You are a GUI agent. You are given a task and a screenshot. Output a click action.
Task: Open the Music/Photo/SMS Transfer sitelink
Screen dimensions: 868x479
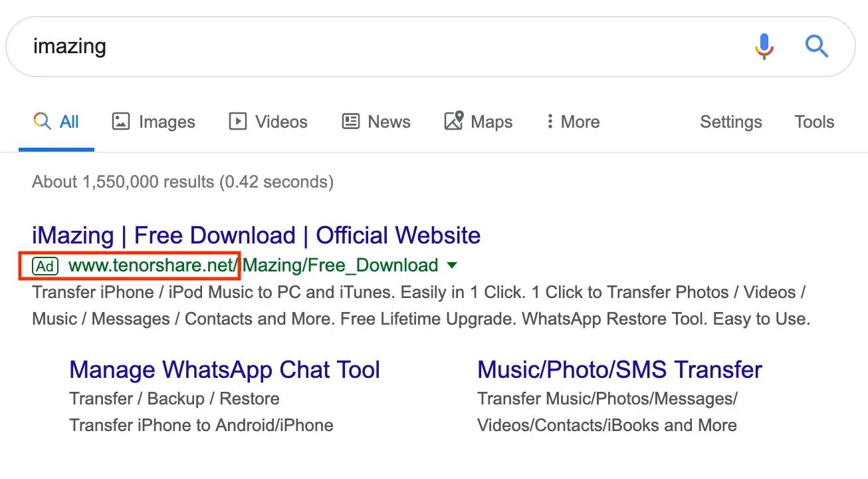(619, 369)
